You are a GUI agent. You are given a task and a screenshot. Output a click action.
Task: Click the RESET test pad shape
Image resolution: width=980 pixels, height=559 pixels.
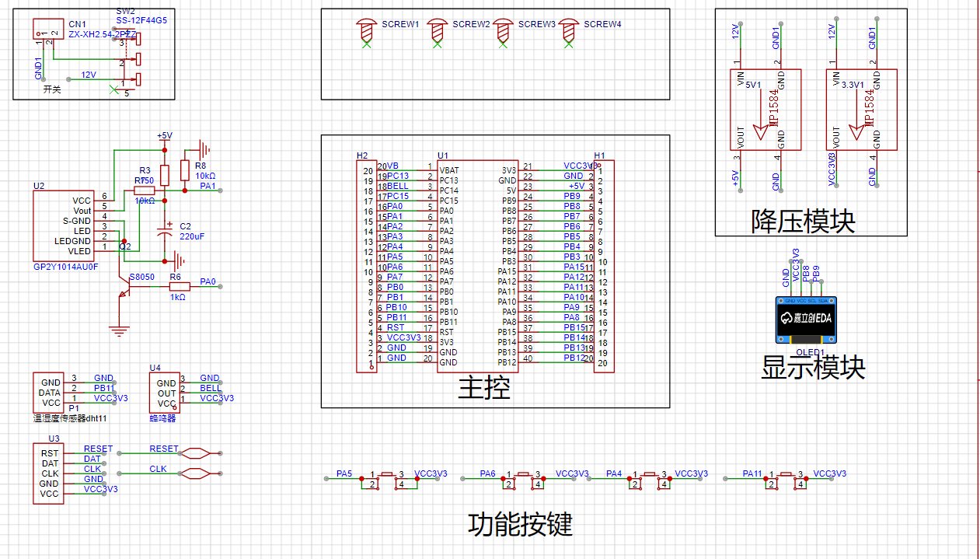194,453
